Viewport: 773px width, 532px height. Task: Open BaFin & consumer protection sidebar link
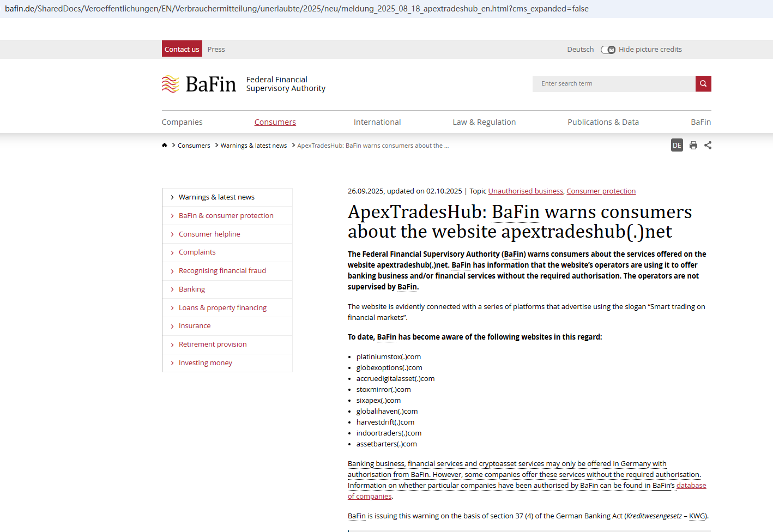point(226,216)
